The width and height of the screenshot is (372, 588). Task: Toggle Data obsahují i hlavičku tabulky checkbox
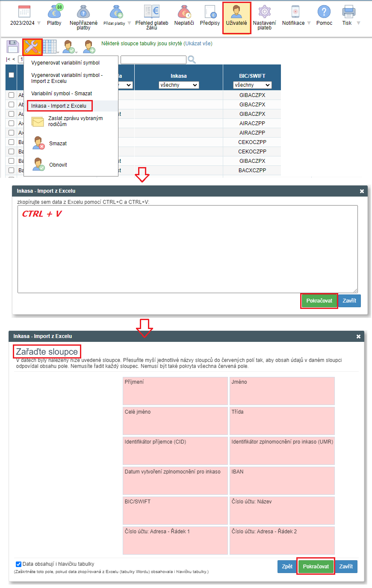[18, 564]
